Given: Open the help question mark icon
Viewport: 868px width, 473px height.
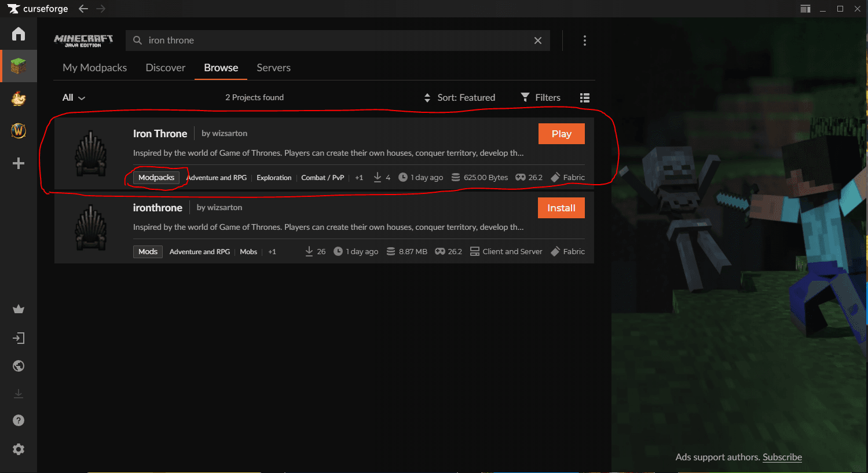Looking at the screenshot, I should (19, 420).
